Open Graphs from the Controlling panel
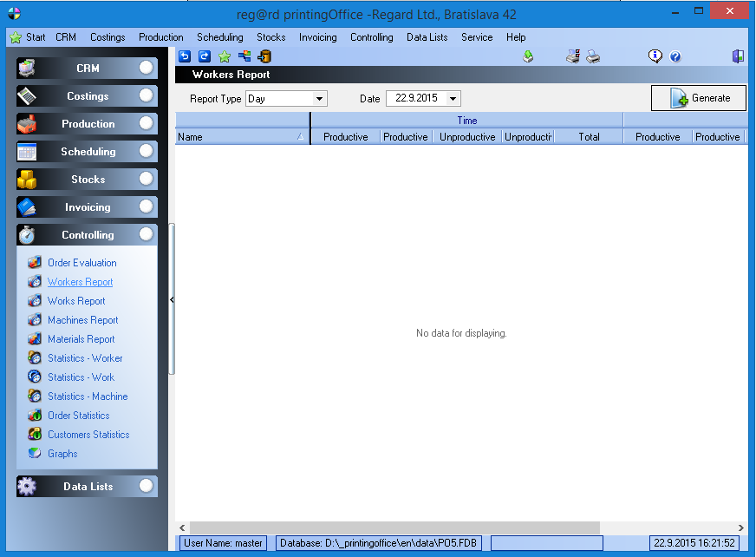The image size is (756, 557). [62, 454]
